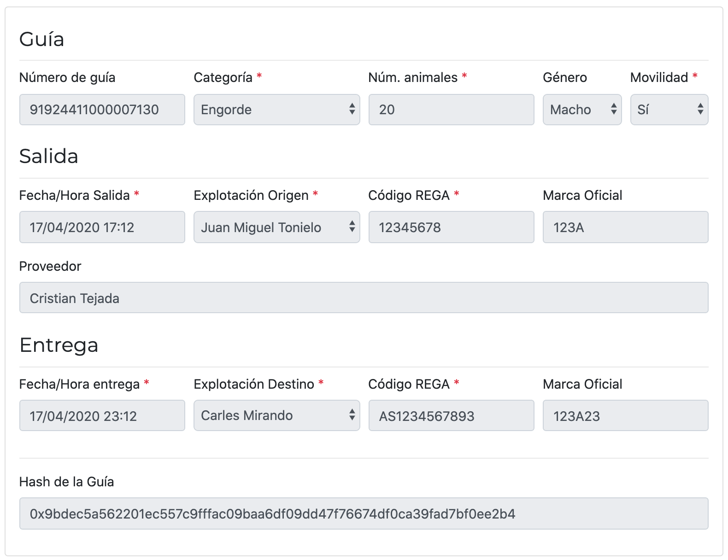Expand the Movilidad dropdown showing Sí

pyautogui.click(x=669, y=110)
